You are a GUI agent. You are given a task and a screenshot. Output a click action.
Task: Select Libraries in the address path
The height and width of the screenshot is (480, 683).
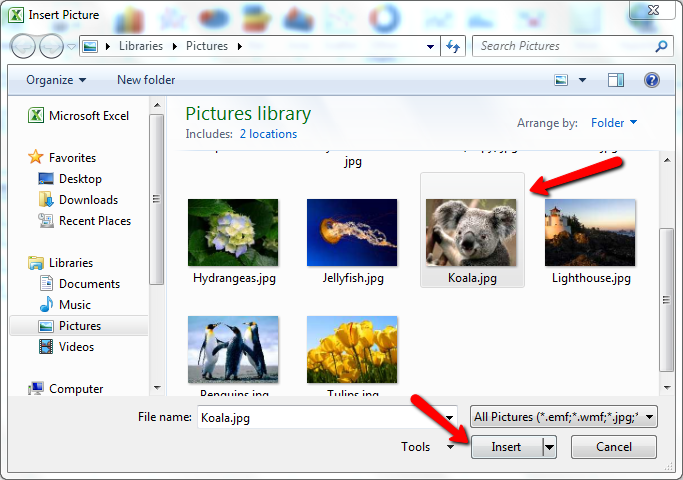coord(141,46)
